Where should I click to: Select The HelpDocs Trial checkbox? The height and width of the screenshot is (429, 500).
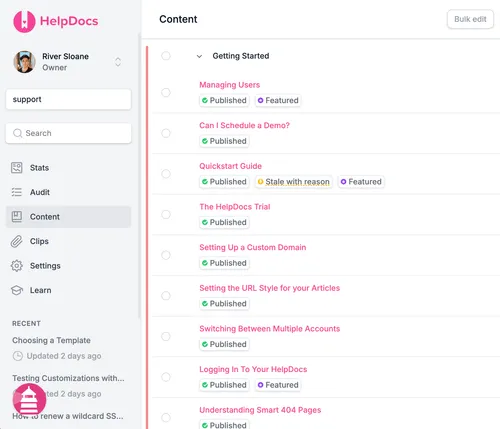(166, 214)
